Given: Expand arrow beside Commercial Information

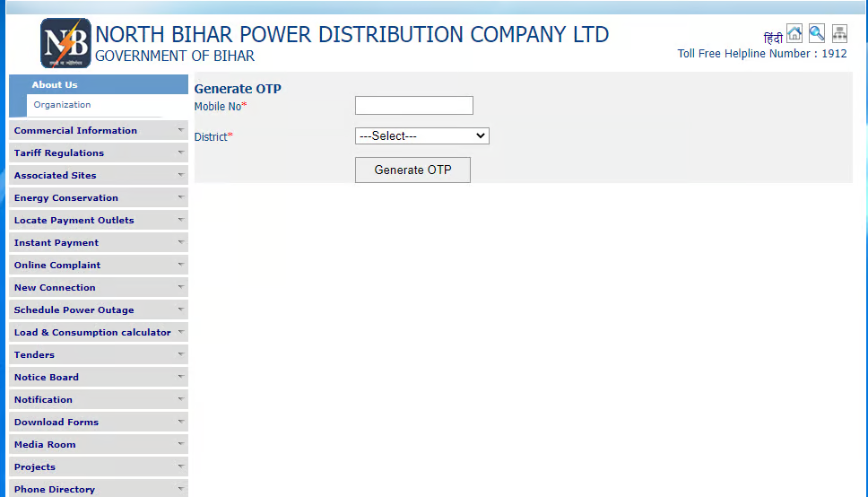Looking at the screenshot, I should [x=180, y=130].
